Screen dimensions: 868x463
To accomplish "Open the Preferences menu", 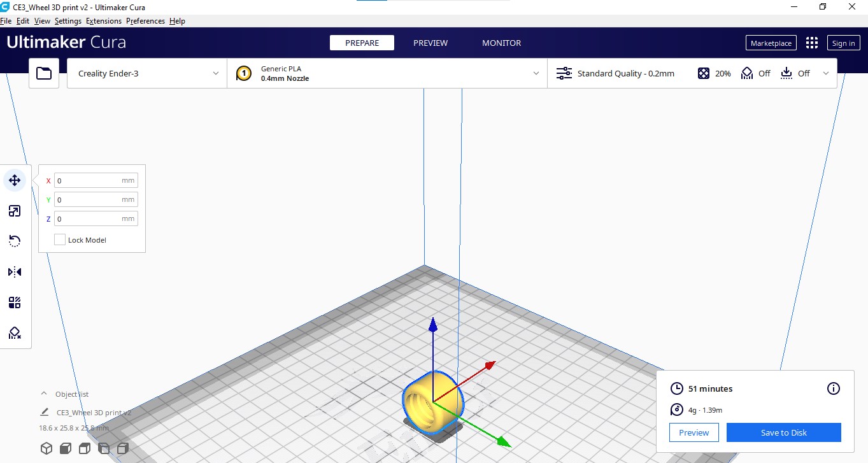I will [x=145, y=21].
